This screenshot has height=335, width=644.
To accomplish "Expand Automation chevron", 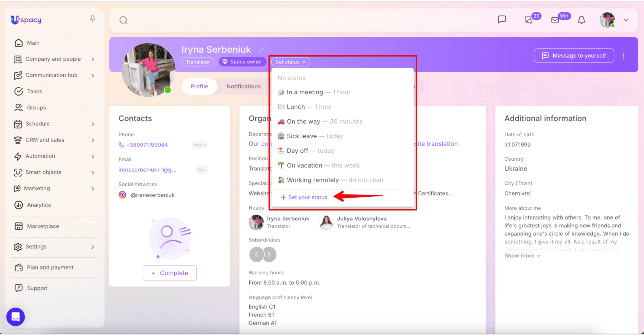I will (93, 156).
